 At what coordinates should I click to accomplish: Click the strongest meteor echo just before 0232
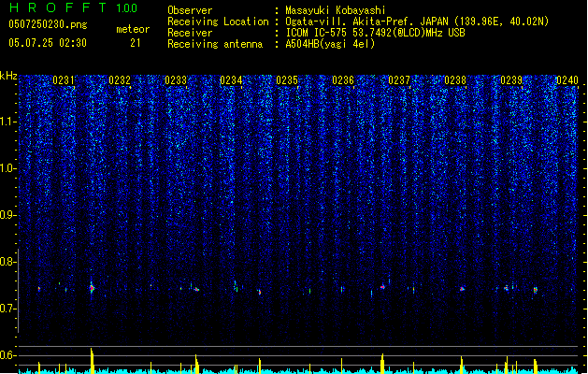[92, 288]
